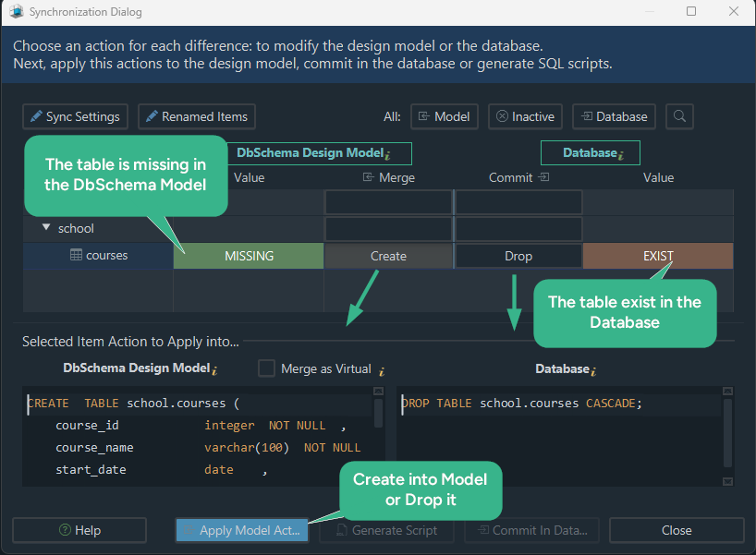This screenshot has width=756, height=555.
Task: Click info icon beside Merge as Virtual
Action: (x=382, y=371)
